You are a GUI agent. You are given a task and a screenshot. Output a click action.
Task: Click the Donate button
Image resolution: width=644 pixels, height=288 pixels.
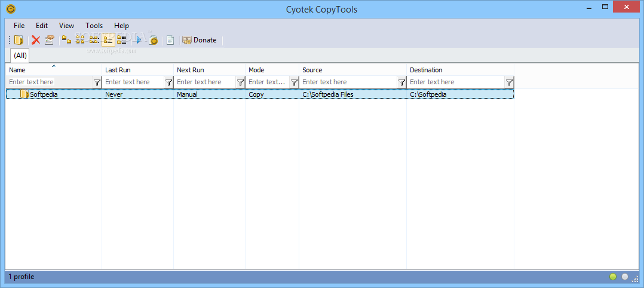pos(200,40)
